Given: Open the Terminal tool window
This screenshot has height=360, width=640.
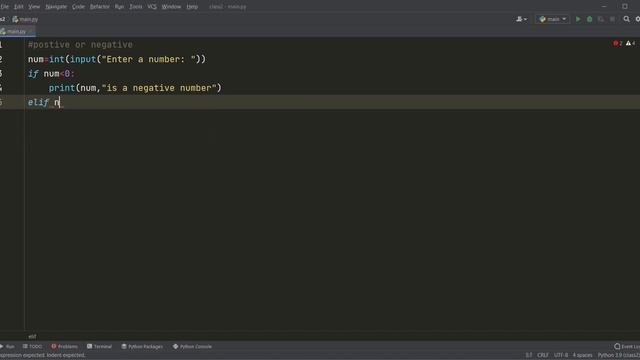Looking at the screenshot, I should click(100, 347).
